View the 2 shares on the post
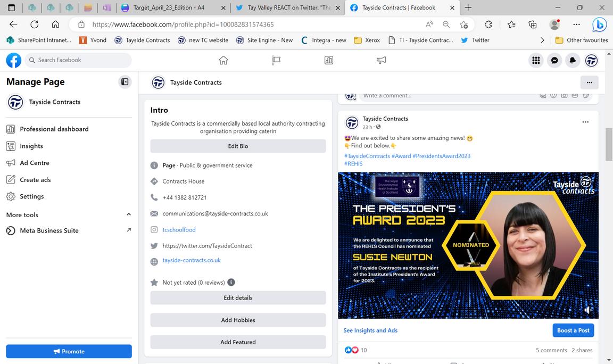Screen dimensions: 613x364 pyautogui.click(x=582, y=350)
